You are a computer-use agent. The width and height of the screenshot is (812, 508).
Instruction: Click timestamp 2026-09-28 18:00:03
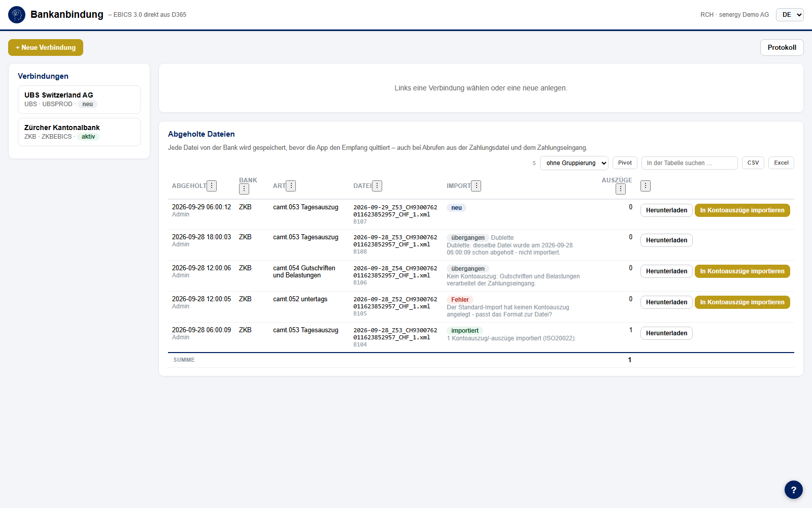pos(201,237)
